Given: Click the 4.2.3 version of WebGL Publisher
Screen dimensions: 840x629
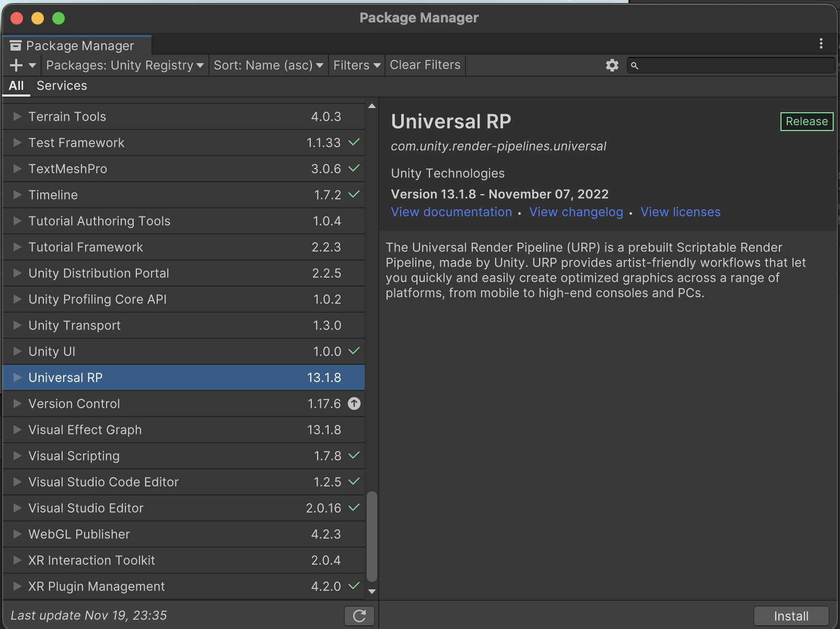Looking at the screenshot, I should 326,534.
